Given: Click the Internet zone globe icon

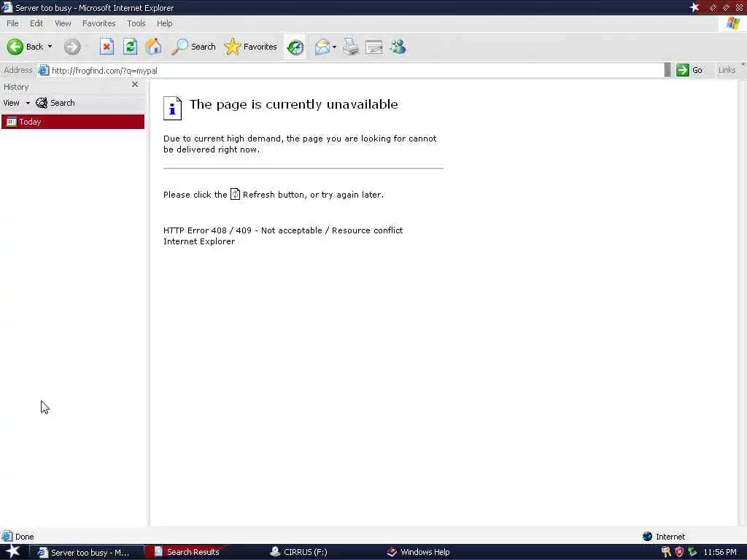Looking at the screenshot, I should (647, 537).
